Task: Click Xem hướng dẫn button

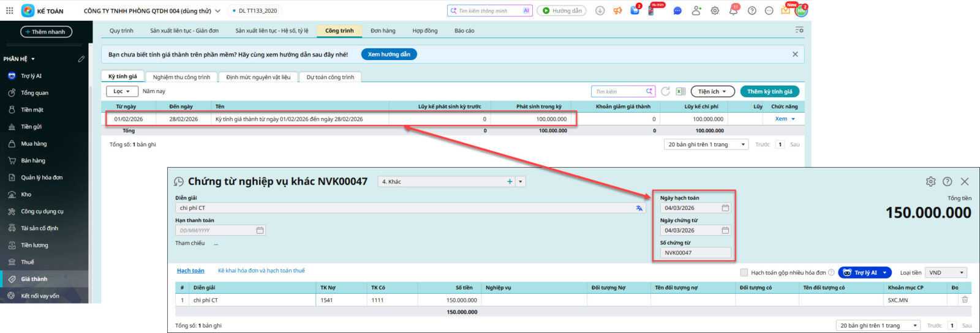Action: point(389,54)
